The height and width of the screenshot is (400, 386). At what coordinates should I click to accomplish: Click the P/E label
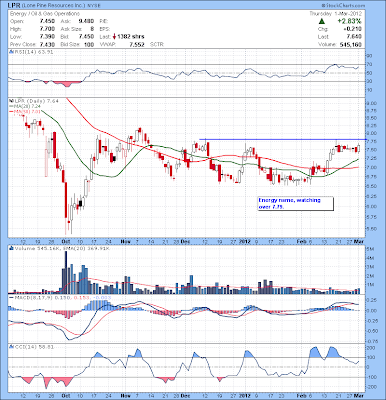click(104, 21)
